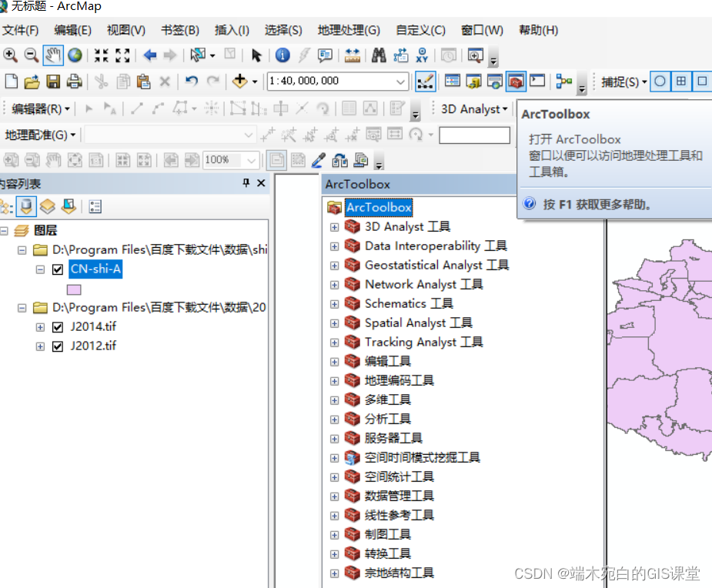Image resolution: width=712 pixels, height=588 pixels.
Task: Open contents list Options icon
Action: 95,207
